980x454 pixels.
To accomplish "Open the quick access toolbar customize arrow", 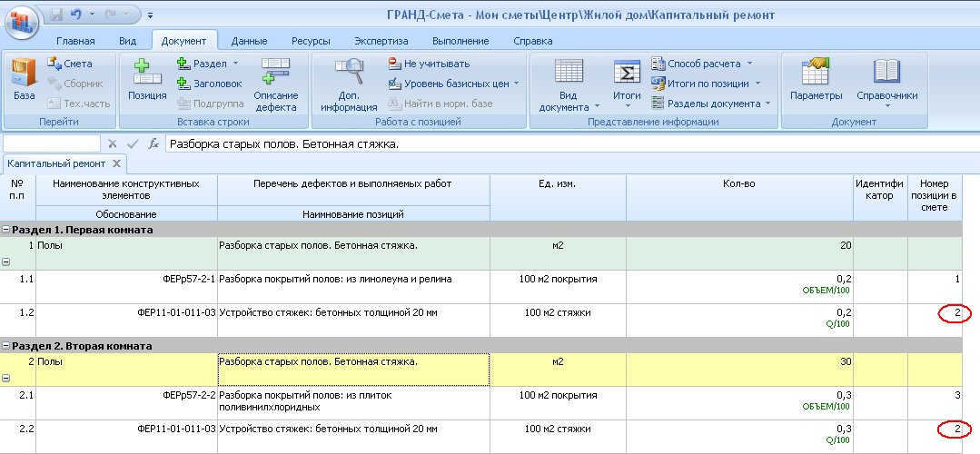I will (x=151, y=15).
